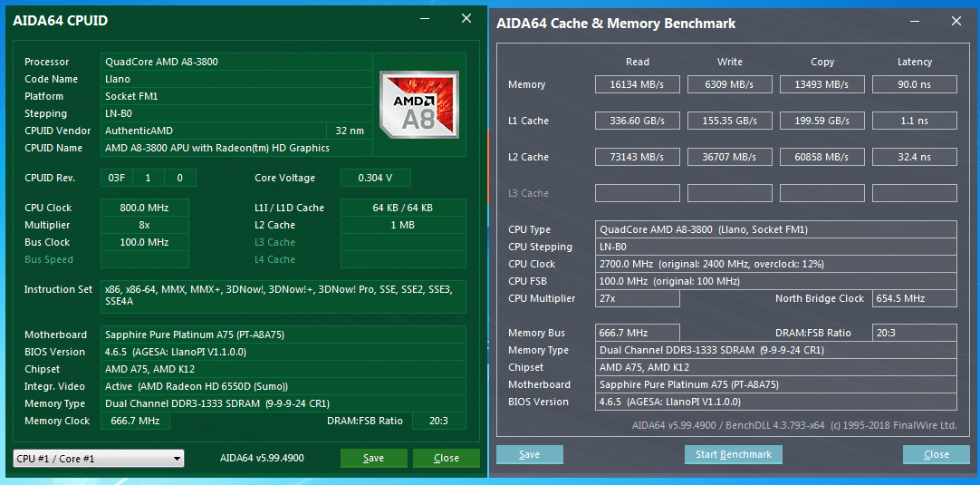
Task: Close the Cache & Memory Benchmark via X
Action: point(956,21)
